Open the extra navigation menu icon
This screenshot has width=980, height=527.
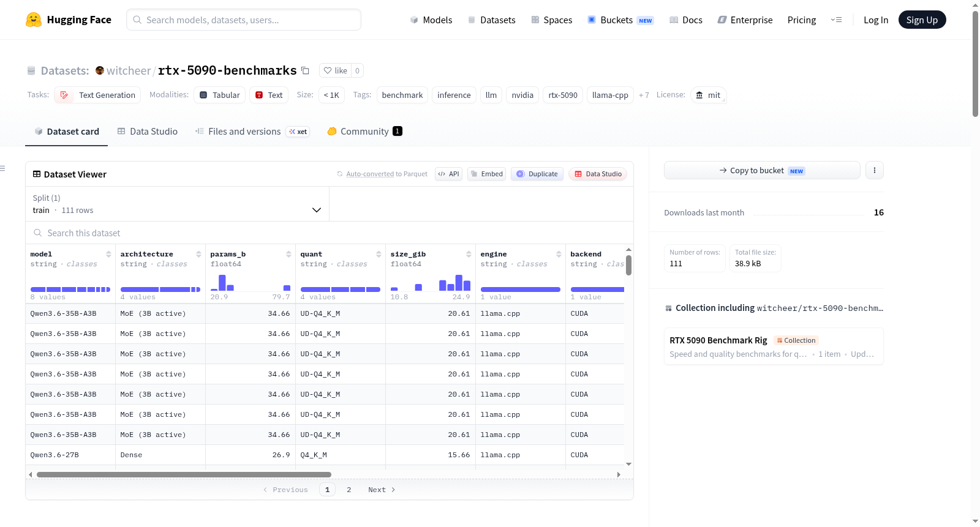(x=836, y=20)
